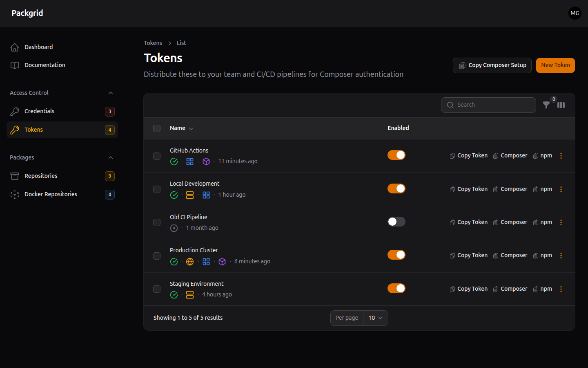Click the Docker Repositories icon in the sidebar
The image size is (588, 368).
tap(14, 194)
